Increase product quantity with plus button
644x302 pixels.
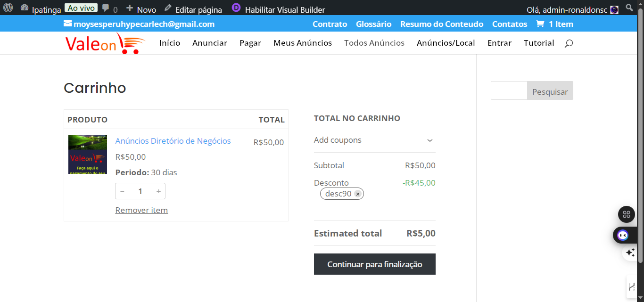158,191
